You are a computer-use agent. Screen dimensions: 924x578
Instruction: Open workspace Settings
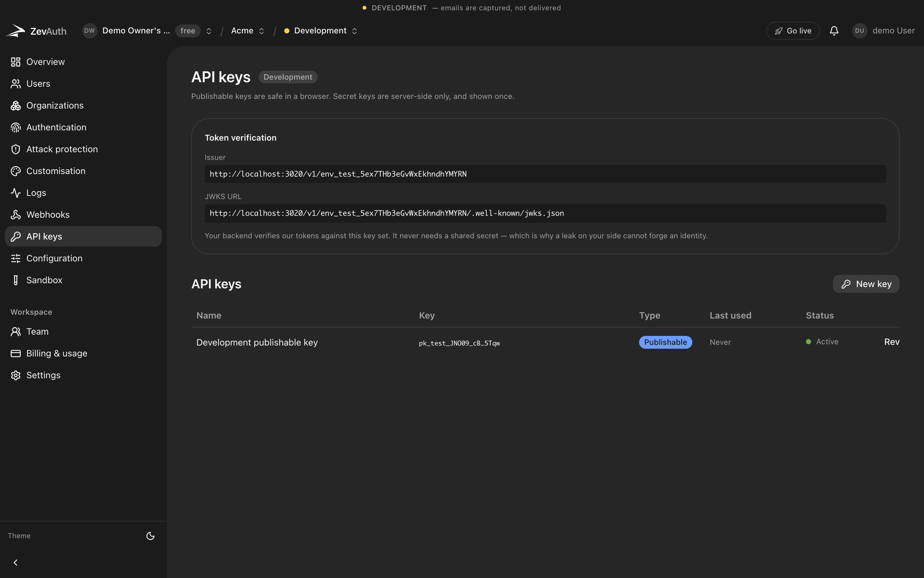click(x=83, y=375)
